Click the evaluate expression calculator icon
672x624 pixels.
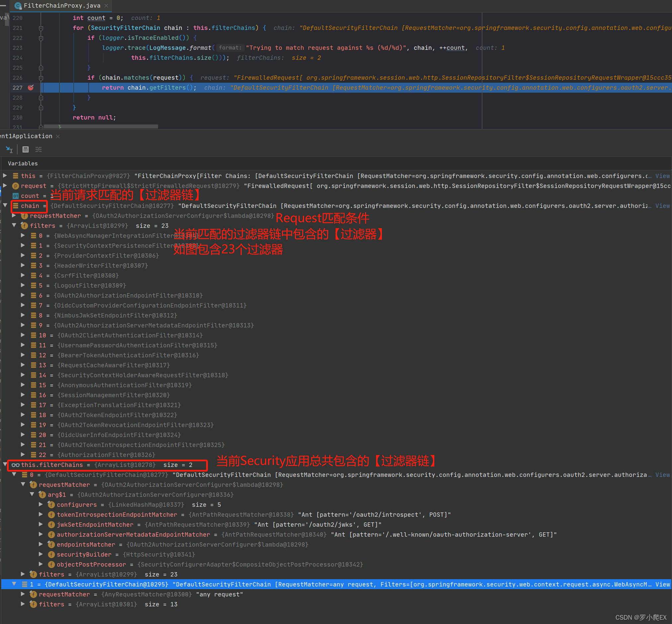(x=26, y=149)
